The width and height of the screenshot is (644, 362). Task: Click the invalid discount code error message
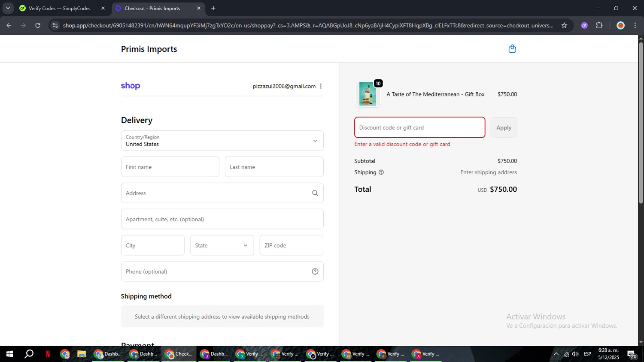coord(402,144)
